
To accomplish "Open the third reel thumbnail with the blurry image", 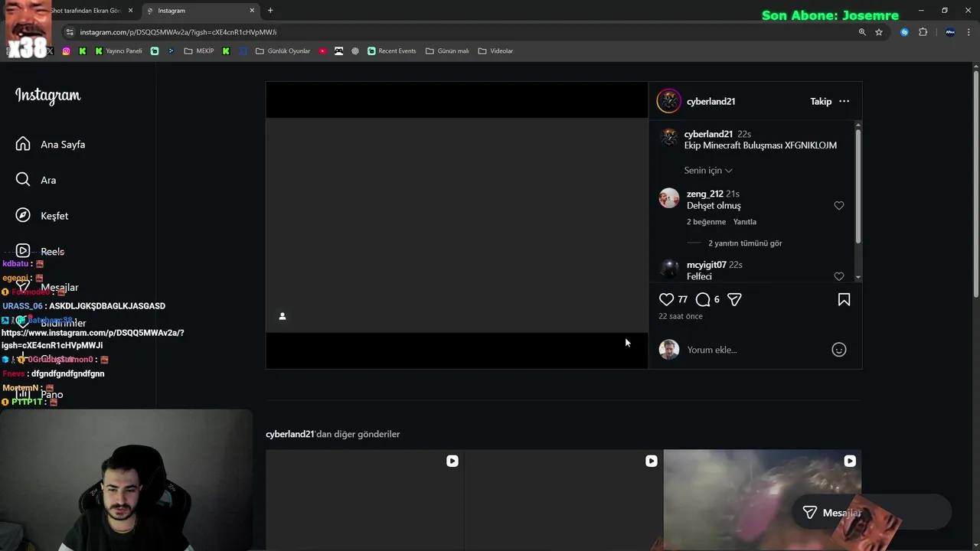I will [x=762, y=500].
